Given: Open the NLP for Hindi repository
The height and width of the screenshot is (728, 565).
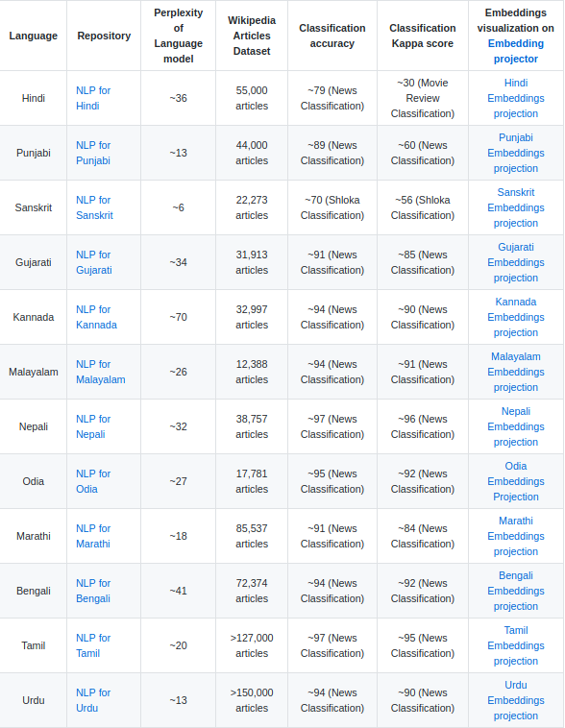Looking at the screenshot, I should pyautogui.click(x=93, y=98).
